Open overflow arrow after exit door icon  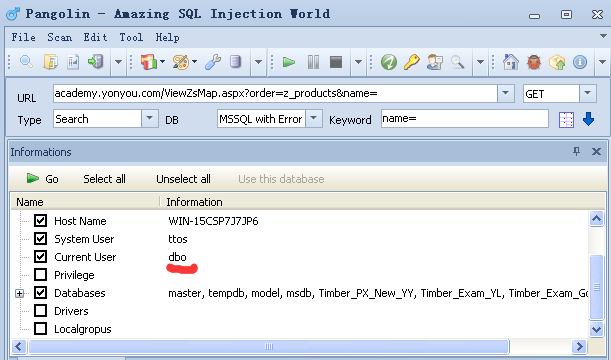[118, 62]
